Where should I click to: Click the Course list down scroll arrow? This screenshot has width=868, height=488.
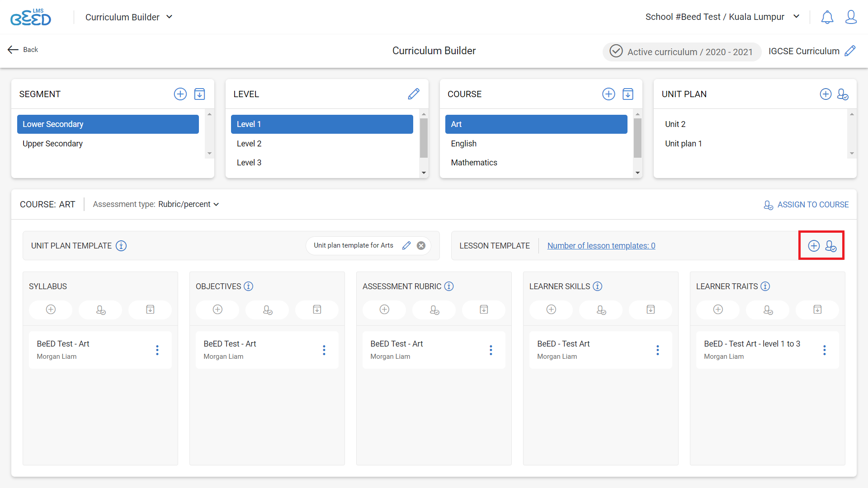tap(637, 173)
